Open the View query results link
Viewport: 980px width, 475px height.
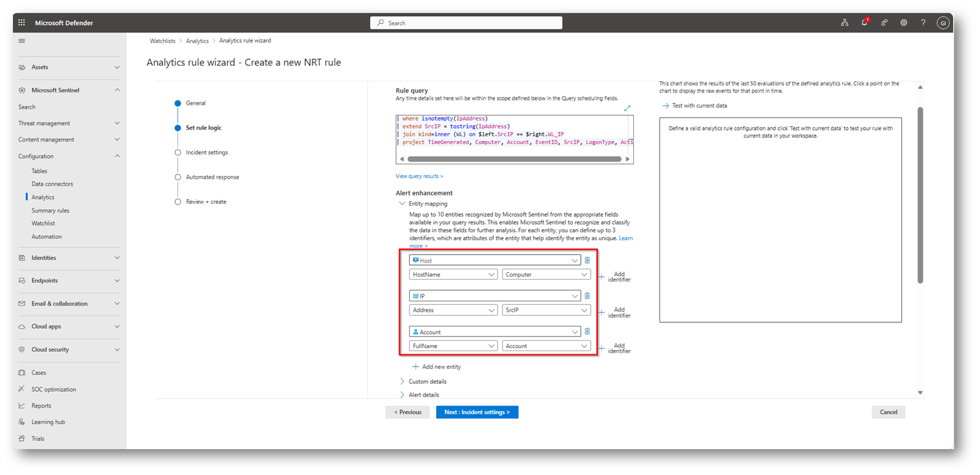(x=419, y=176)
